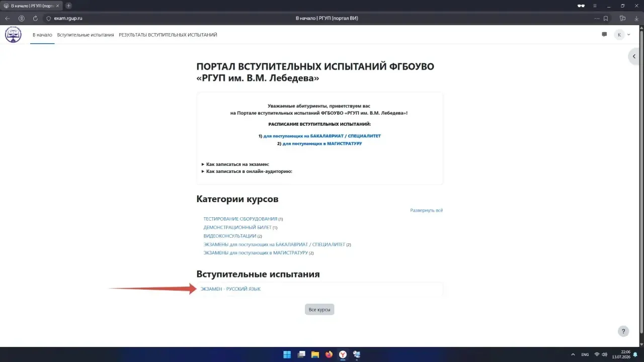644x362 pixels.
Task: Open the browser extensions icon
Action: [x=623, y=18]
